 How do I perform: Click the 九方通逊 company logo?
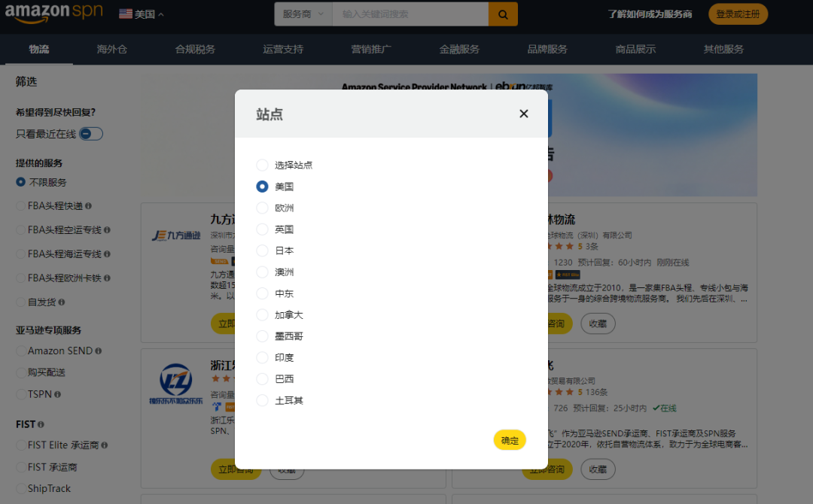[175, 235]
